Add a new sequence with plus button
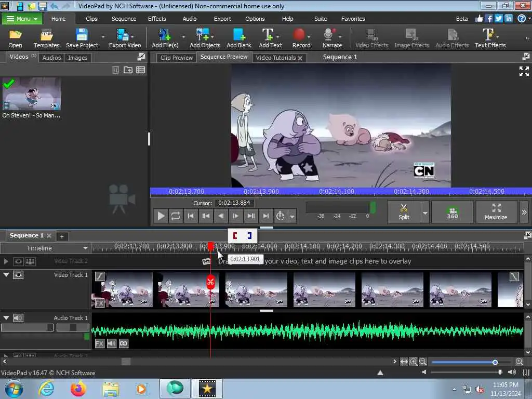This screenshot has width=532, height=399. click(x=62, y=236)
